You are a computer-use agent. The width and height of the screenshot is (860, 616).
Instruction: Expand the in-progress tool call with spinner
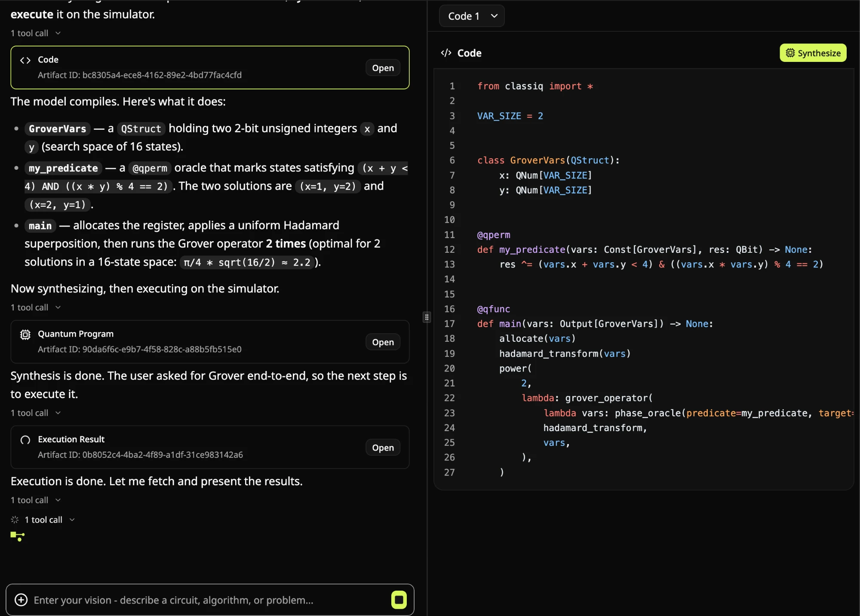click(50, 520)
